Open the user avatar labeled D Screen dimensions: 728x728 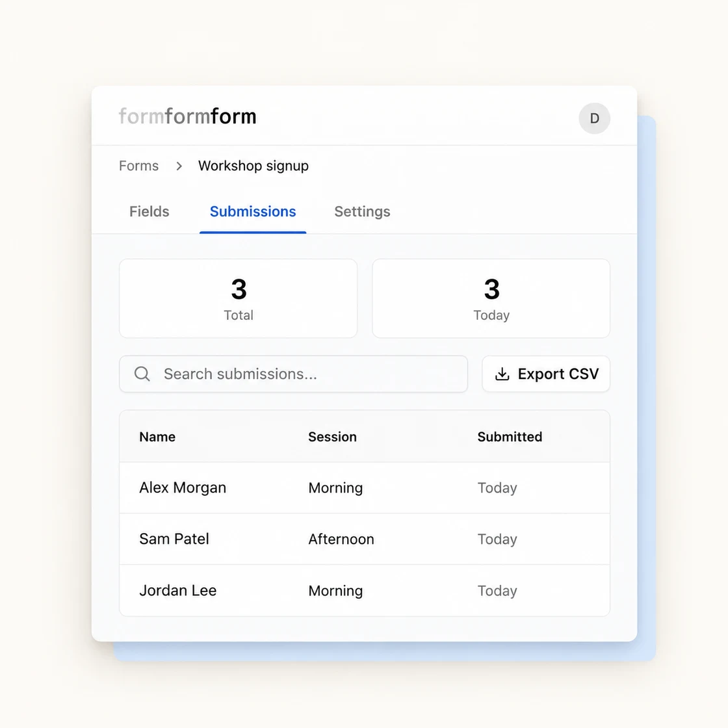click(594, 118)
